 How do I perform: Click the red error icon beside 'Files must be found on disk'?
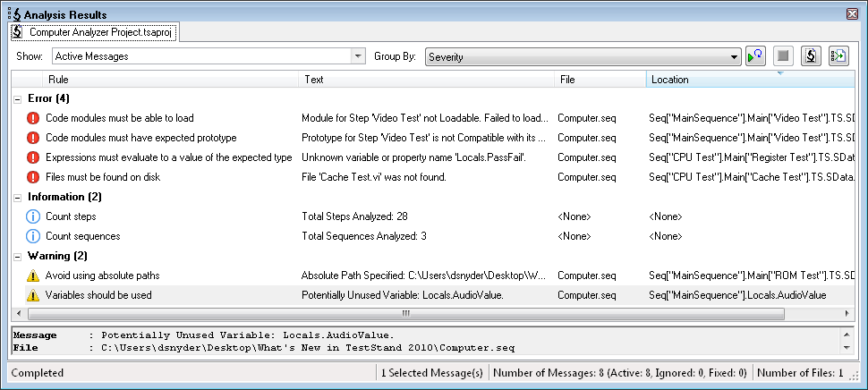coord(33,177)
